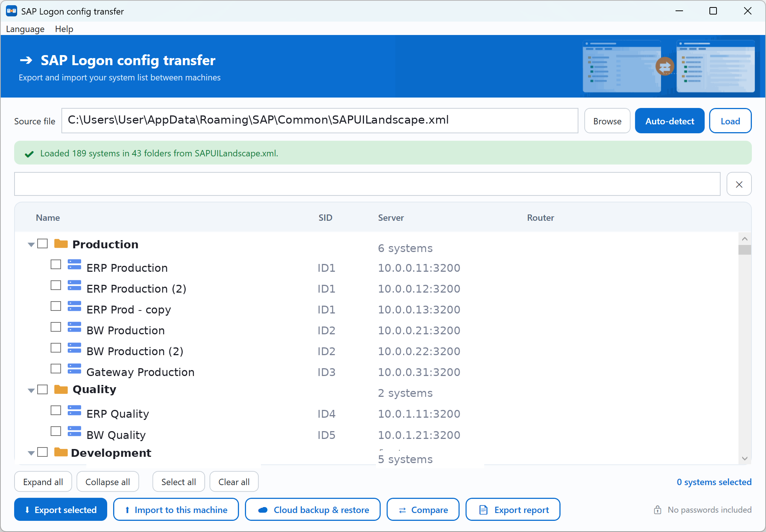The image size is (766, 532).
Task: Check the Development folder checkbox
Action: 43,452
